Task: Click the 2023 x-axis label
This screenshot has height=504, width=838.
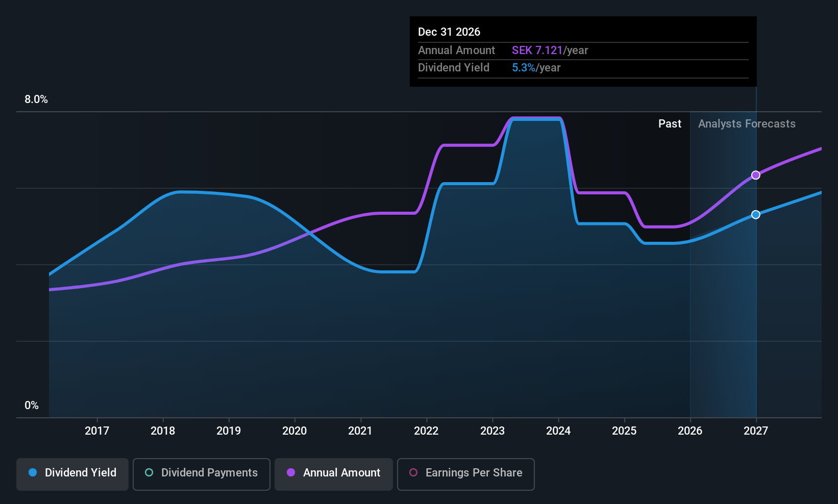Action: click(x=492, y=431)
